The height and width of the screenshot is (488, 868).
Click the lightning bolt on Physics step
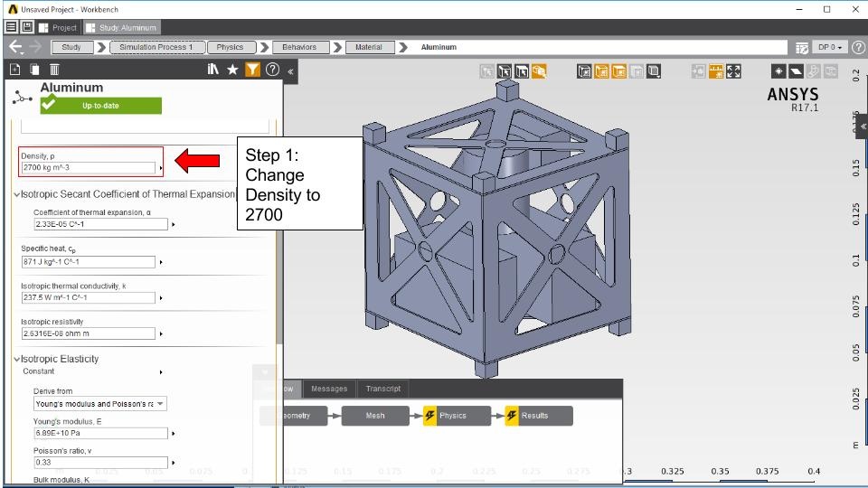pyautogui.click(x=430, y=416)
